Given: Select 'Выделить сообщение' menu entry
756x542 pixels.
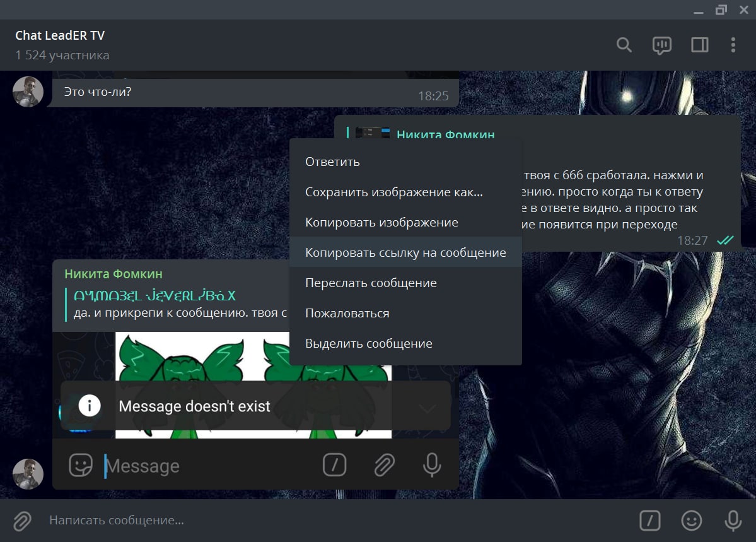Looking at the screenshot, I should pos(405,343).
